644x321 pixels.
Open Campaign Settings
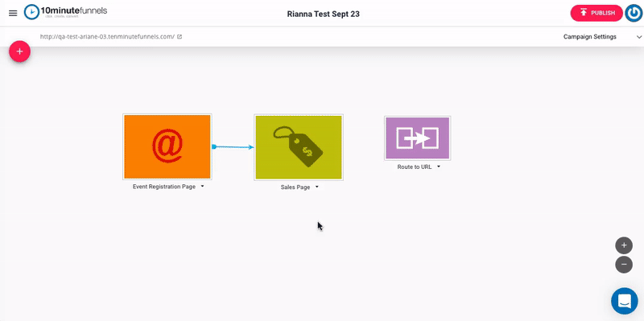(x=590, y=36)
